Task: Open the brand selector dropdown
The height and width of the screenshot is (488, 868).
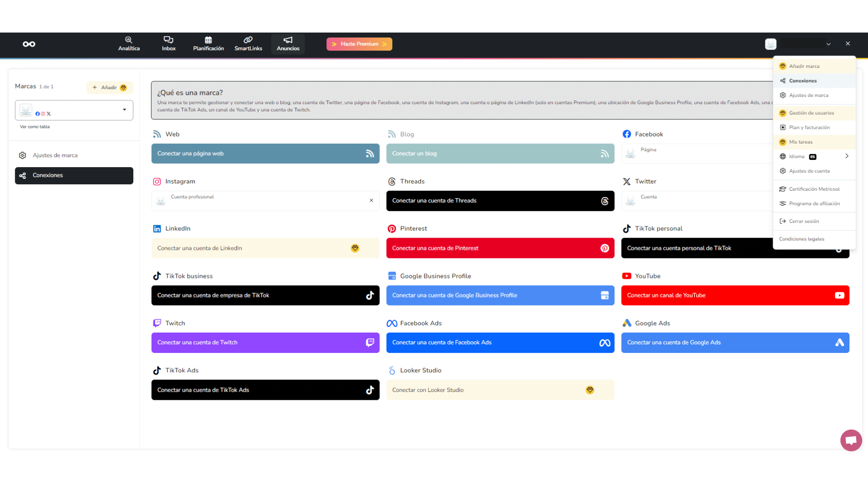Action: (x=74, y=110)
